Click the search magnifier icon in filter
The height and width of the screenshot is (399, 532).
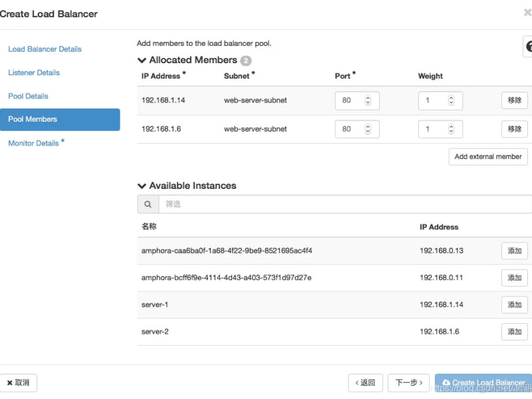pos(148,204)
